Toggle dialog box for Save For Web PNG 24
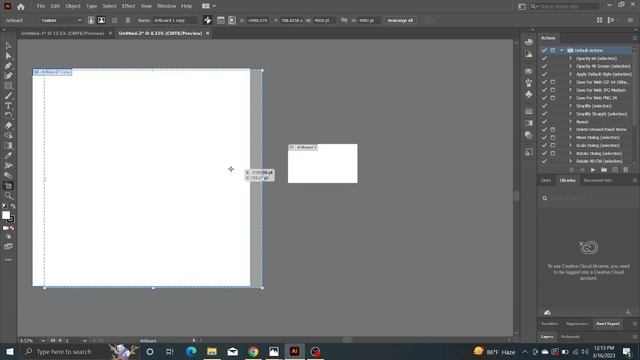 pos(553,98)
